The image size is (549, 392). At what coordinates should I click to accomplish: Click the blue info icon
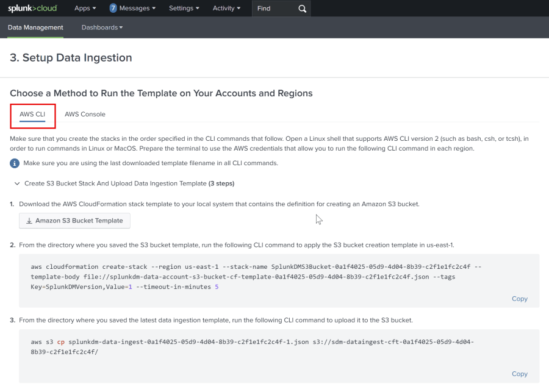tap(15, 163)
